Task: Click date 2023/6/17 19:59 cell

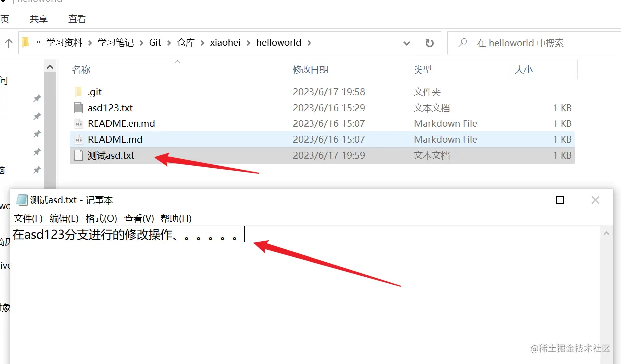Action: click(329, 155)
